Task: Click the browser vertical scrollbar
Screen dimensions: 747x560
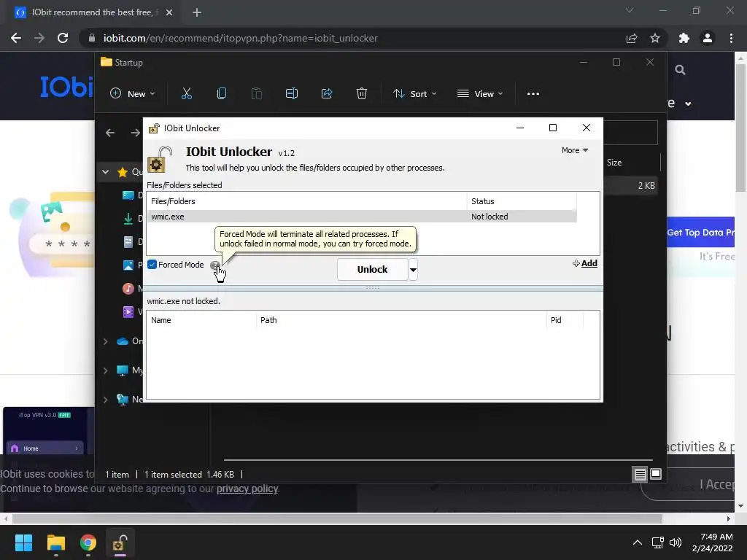Action: (740, 128)
